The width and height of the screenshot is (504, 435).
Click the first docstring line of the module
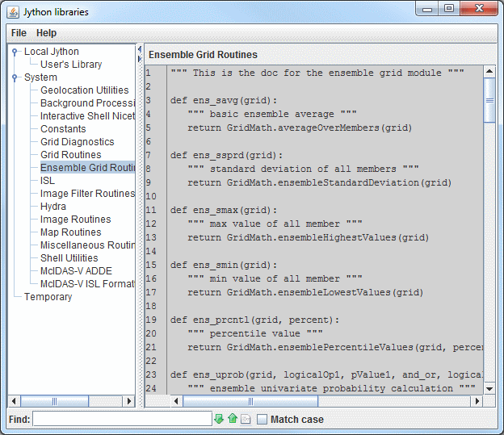coord(317,73)
